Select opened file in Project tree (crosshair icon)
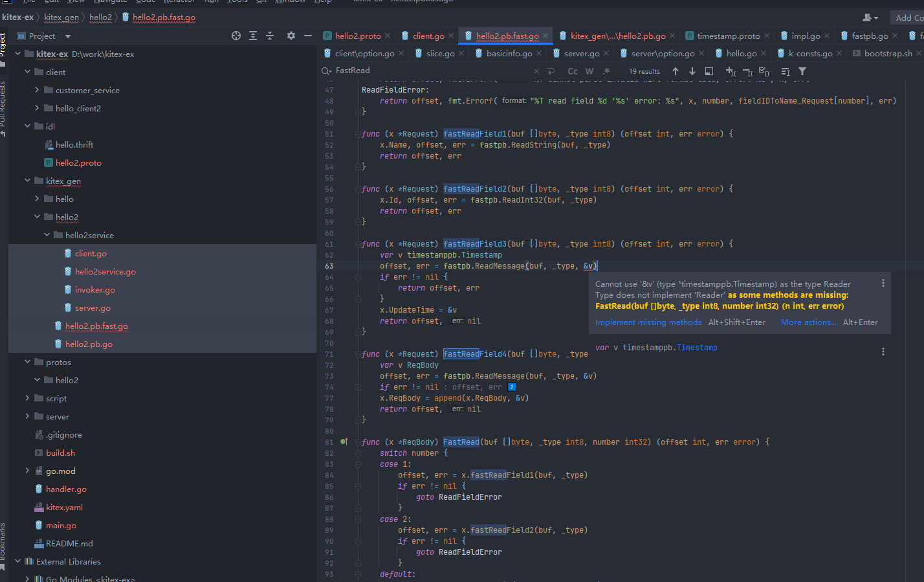 tap(236, 36)
